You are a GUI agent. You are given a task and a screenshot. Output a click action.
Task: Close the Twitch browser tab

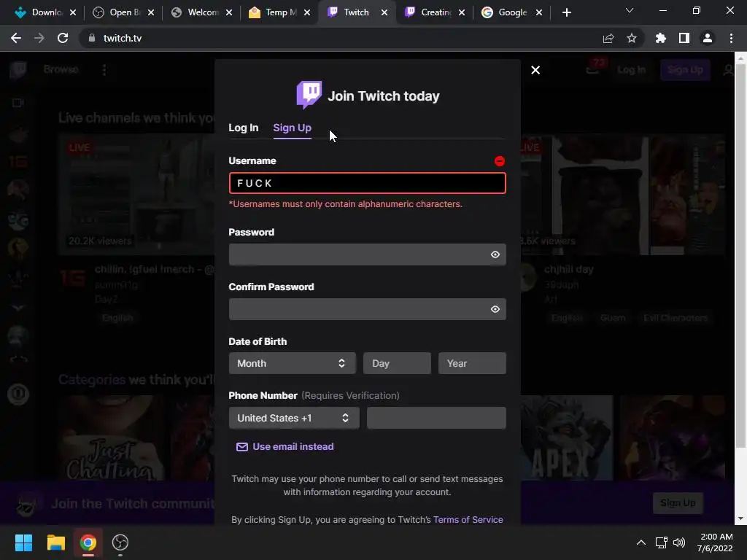click(x=384, y=12)
